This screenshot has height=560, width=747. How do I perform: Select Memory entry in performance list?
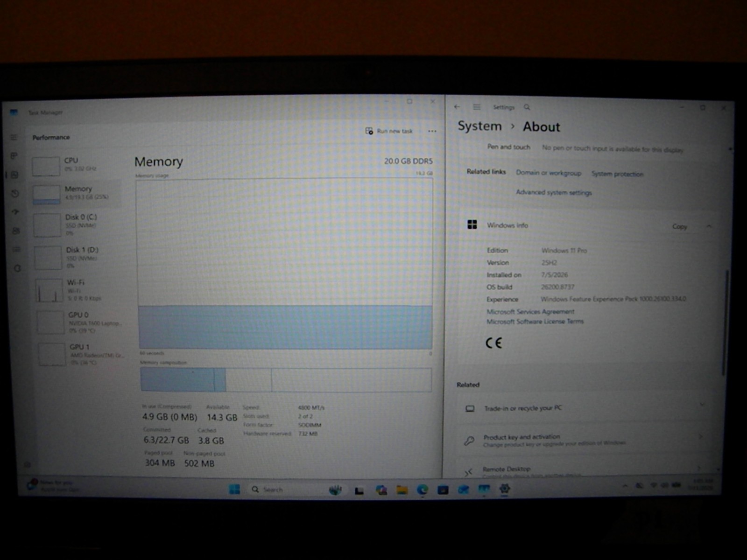click(x=77, y=193)
